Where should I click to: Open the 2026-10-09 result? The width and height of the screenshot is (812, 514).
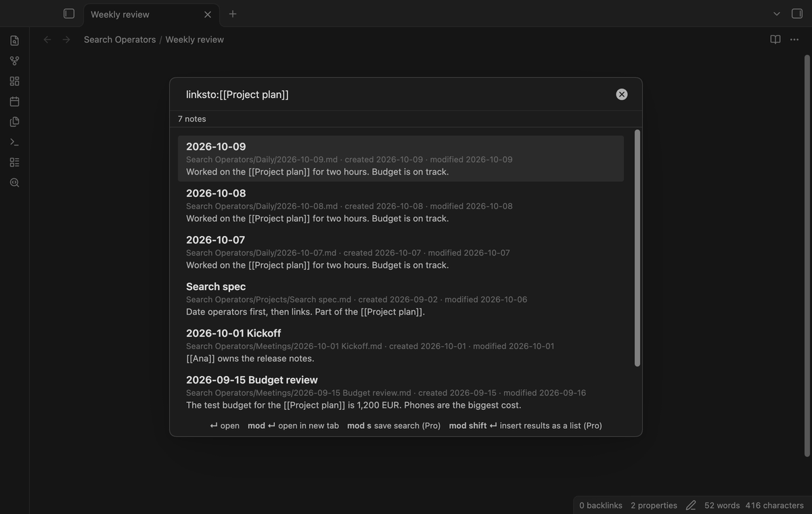[401, 158]
